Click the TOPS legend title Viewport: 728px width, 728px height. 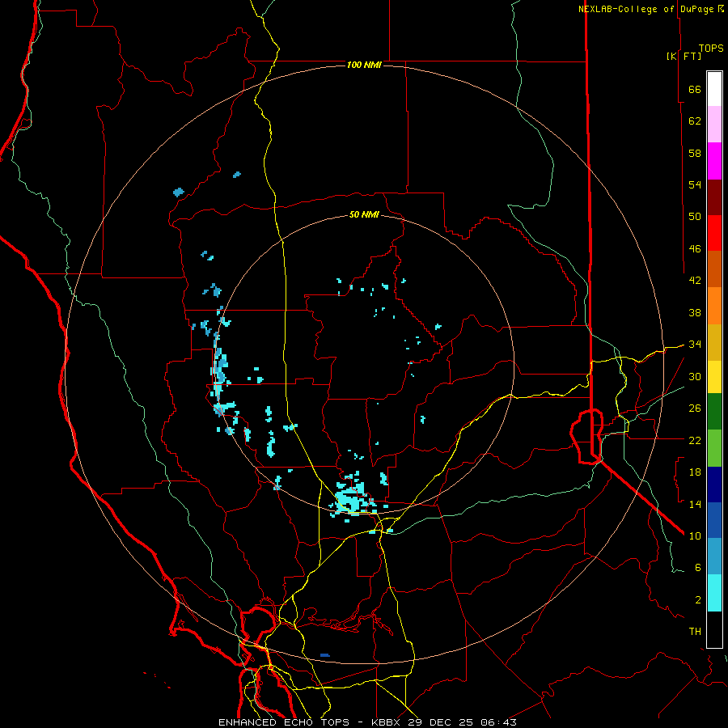711,48
